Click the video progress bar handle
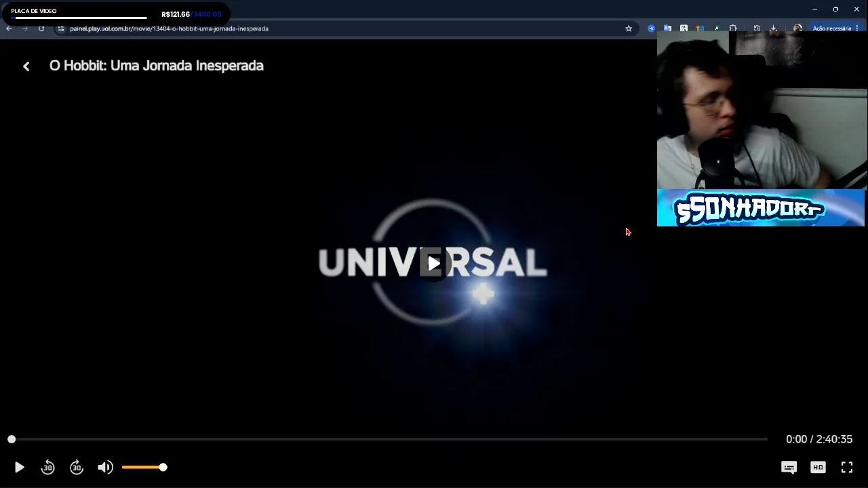Screen dimensions: 868x488 click(12, 439)
